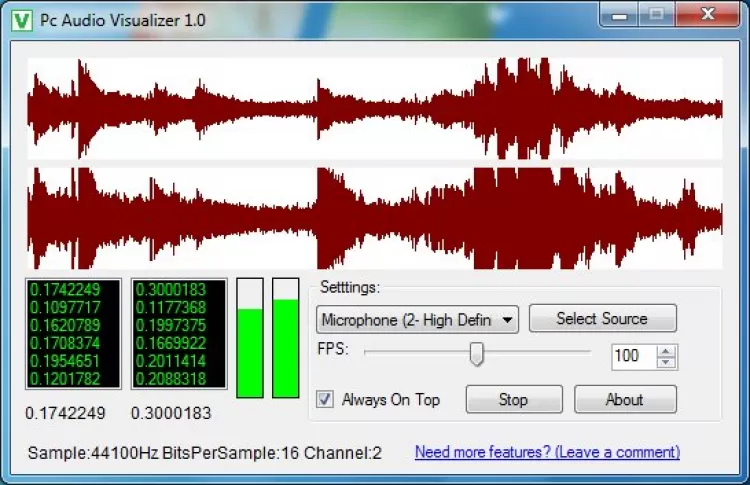Select value 0.1620789 in left list
This screenshot has width=750, height=485.
pyautogui.click(x=65, y=326)
